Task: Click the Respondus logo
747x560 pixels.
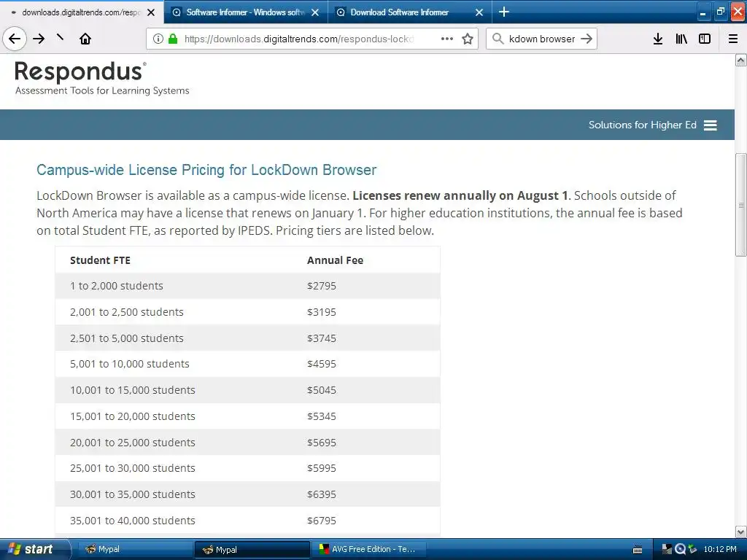Action: 102,78
